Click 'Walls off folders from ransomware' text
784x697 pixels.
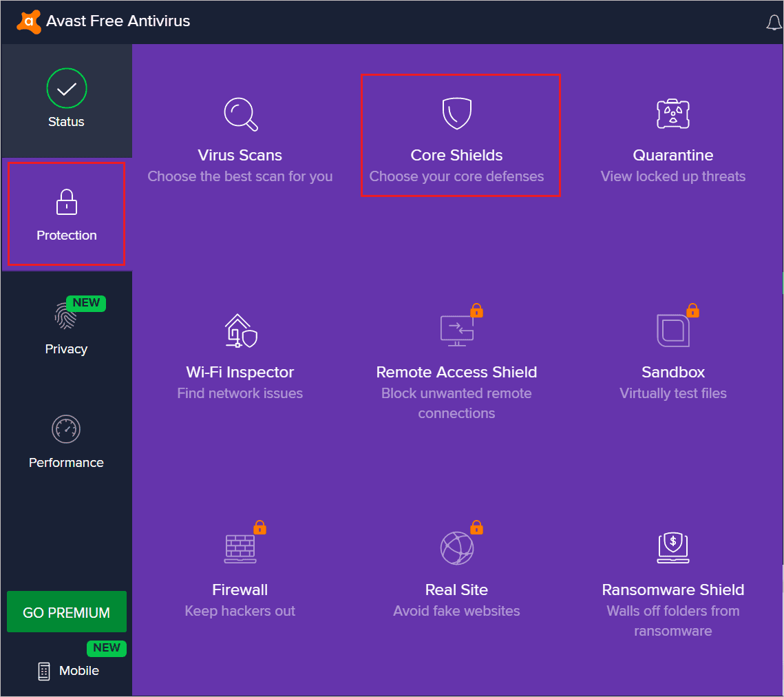(673, 621)
